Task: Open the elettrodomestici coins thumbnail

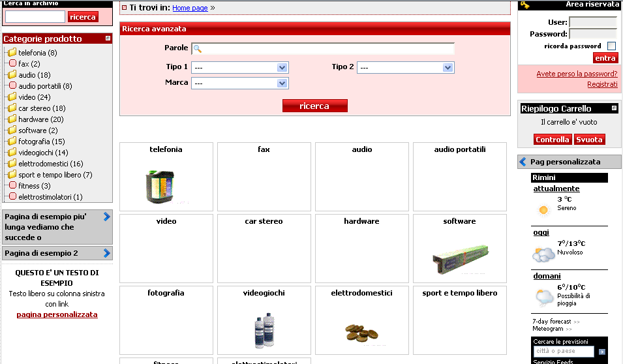Action: coord(361,333)
